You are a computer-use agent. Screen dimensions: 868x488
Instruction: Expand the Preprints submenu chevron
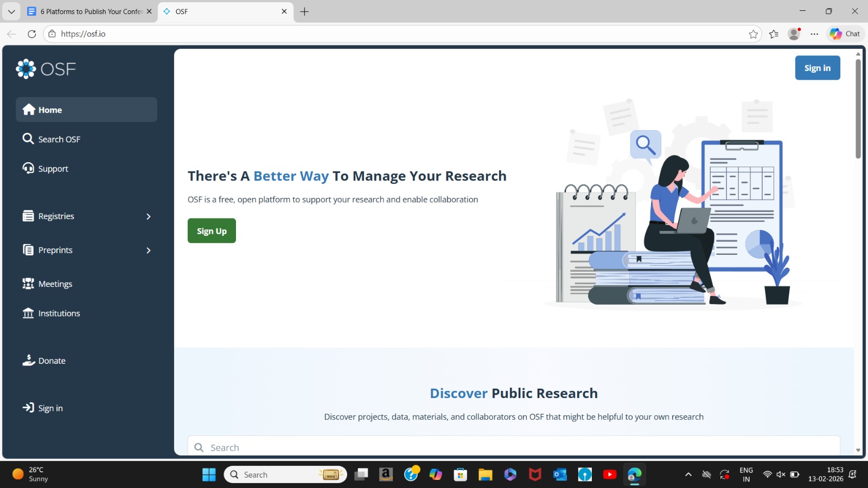148,251
